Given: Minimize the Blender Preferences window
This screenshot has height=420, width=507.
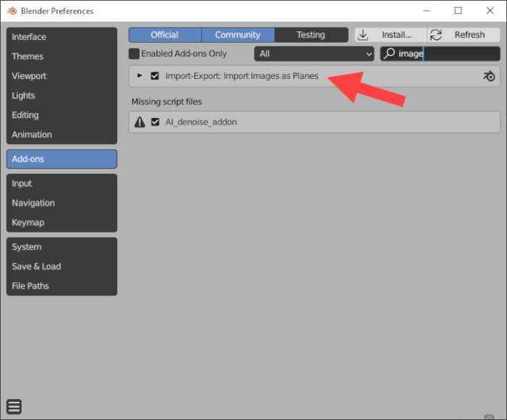Looking at the screenshot, I should coord(427,11).
